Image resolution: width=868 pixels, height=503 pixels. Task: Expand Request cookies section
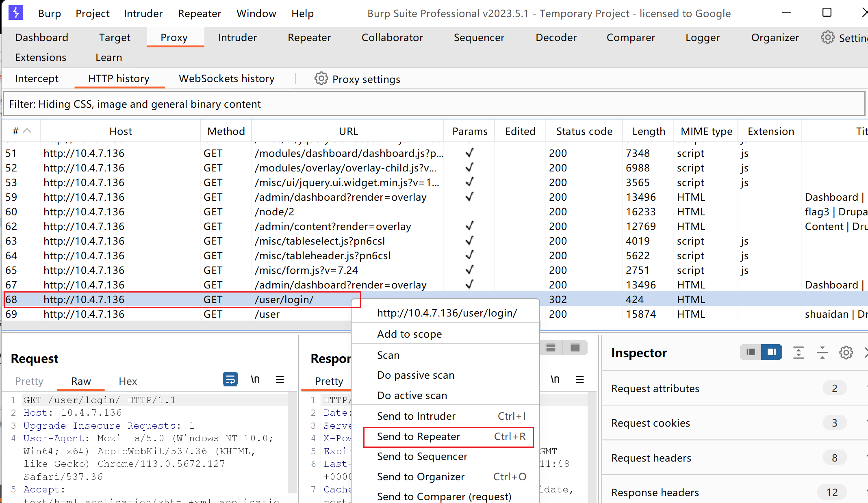(x=735, y=423)
